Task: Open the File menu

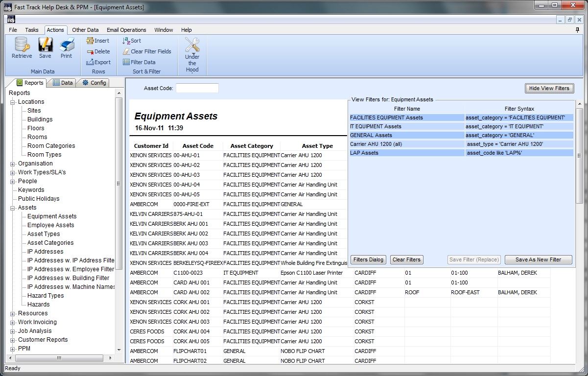Action: point(13,30)
